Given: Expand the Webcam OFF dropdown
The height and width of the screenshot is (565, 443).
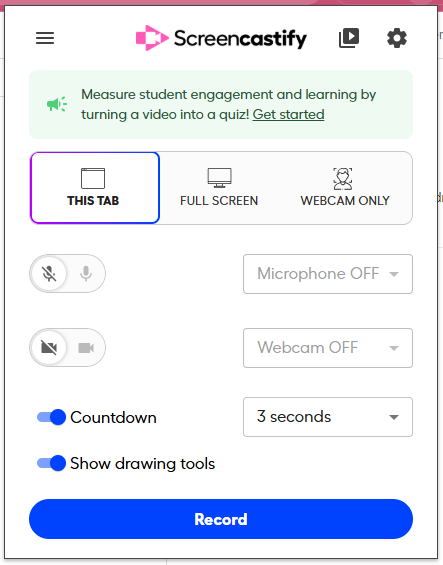Looking at the screenshot, I should pyautogui.click(x=328, y=348).
